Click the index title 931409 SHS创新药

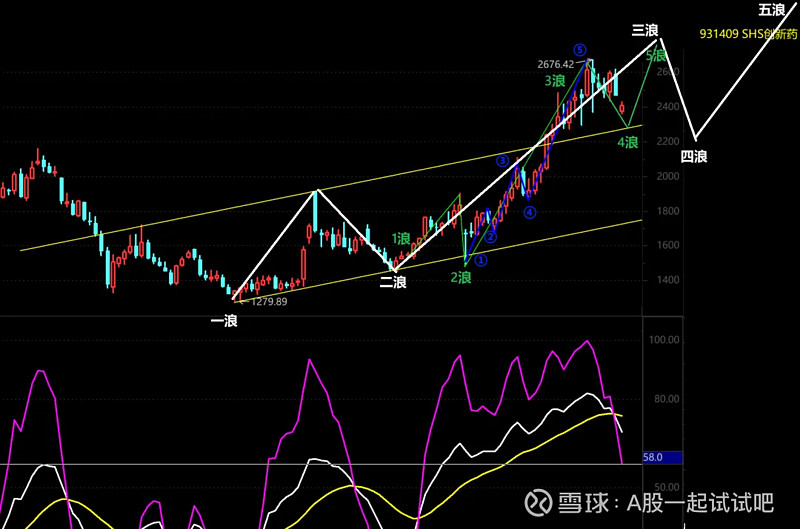pos(748,34)
